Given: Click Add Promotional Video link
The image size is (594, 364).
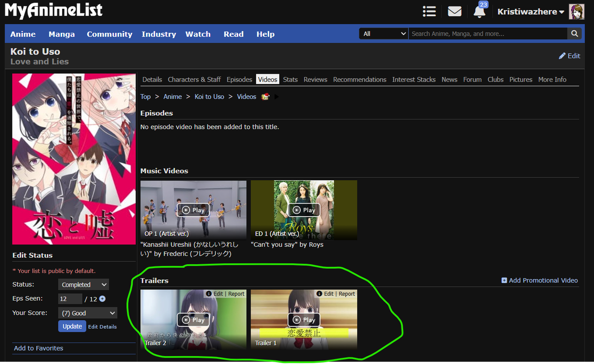Looking at the screenshot, I should click(540, 280).
